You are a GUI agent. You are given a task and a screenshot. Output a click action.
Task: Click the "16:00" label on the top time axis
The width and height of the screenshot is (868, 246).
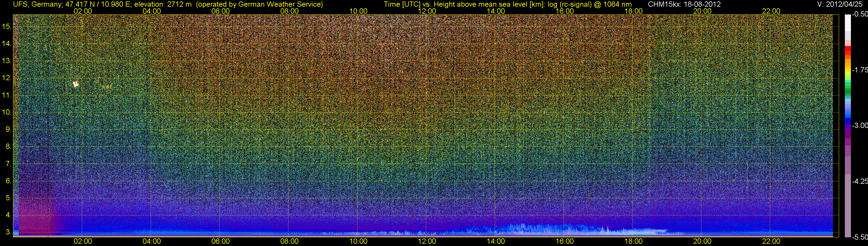[565, 11]
